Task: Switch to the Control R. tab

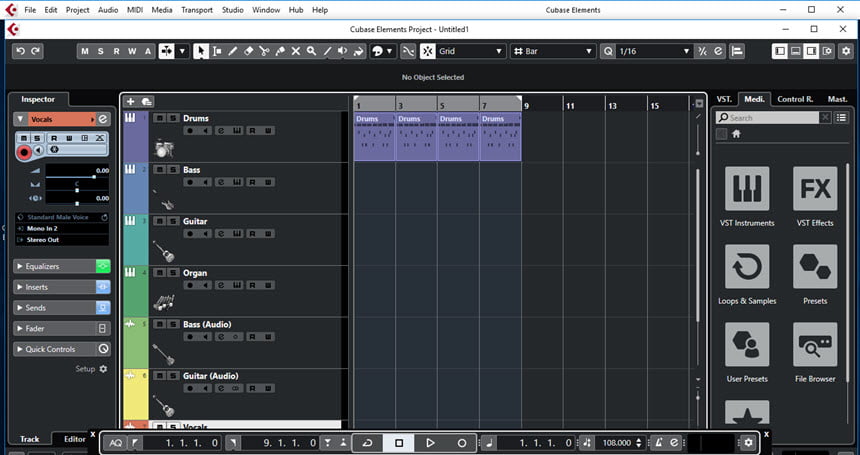Action: pyautogui.click(x=795, y=99)
